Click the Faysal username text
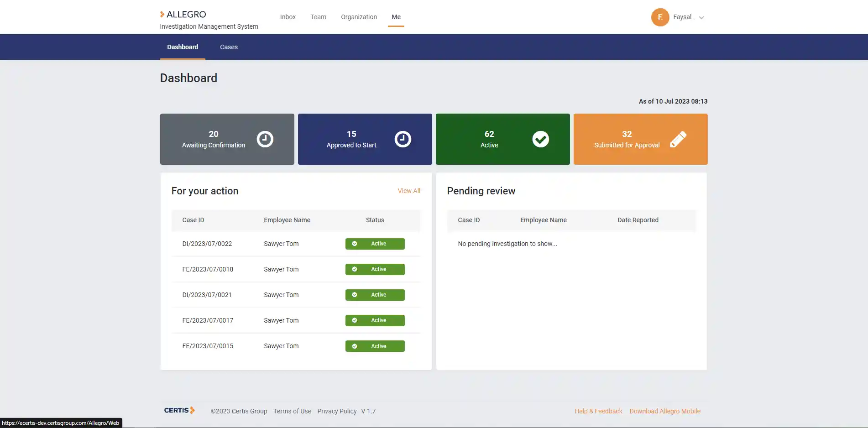The image size is (868, 428). click(x=684, y=17)
